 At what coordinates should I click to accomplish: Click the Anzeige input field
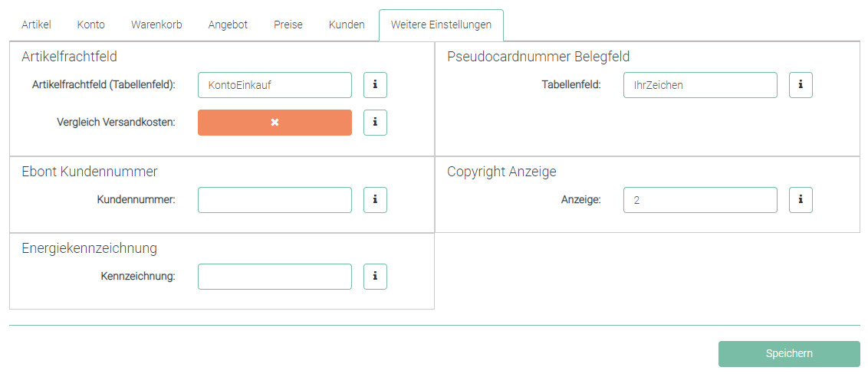[x=700, y=200]
